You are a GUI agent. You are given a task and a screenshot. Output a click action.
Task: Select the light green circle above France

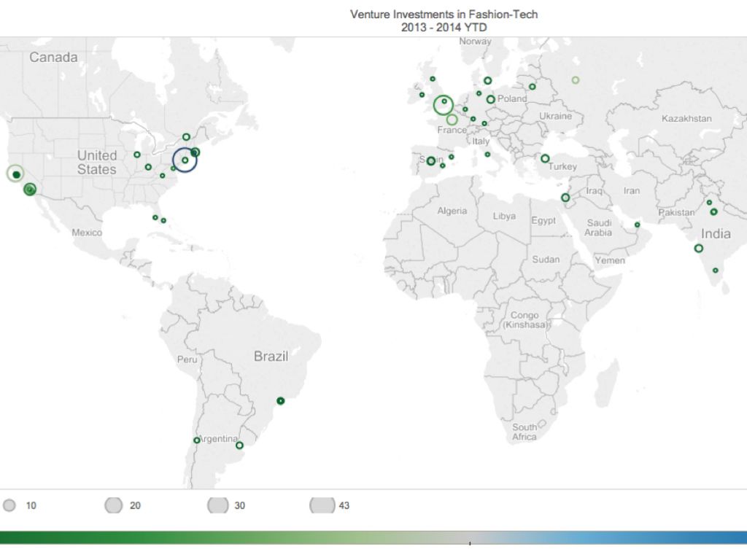click(x=452, y=120)
